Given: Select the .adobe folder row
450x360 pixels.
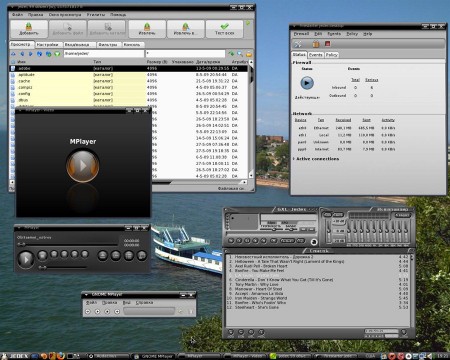Looking at the screenshot, I should pyautogui.click(x=128, y=68).
